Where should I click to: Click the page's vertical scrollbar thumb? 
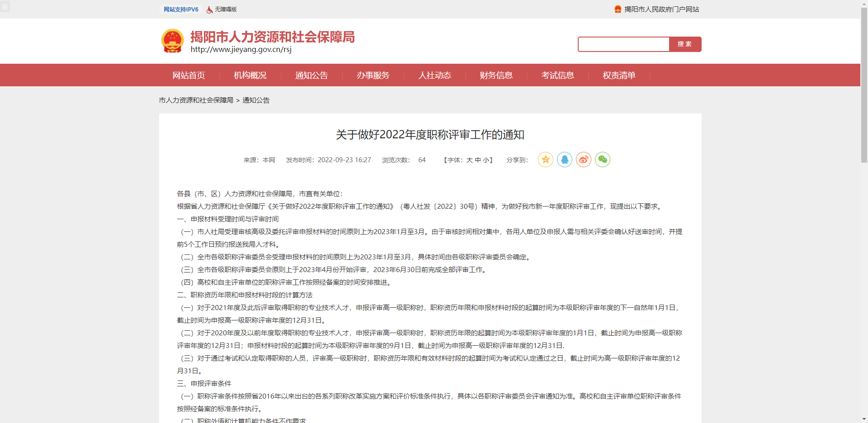point(864,86)
